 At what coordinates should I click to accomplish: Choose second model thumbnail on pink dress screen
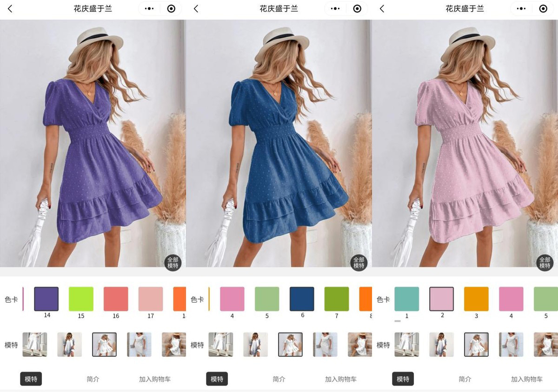442,345
